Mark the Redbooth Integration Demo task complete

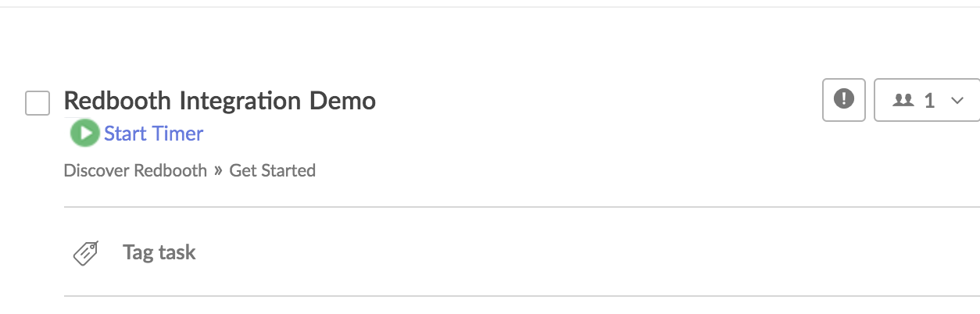click(38, 102)
